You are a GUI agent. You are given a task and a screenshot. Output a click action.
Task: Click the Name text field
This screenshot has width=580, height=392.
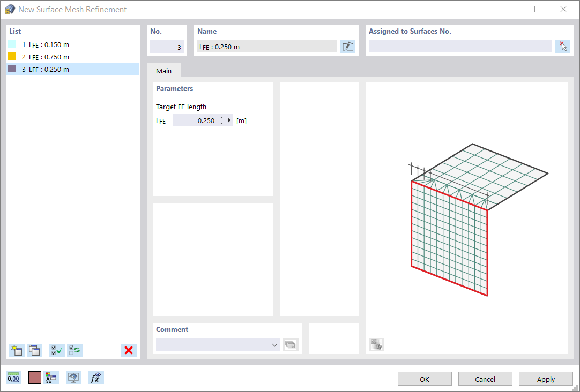(x=267, y=47)
